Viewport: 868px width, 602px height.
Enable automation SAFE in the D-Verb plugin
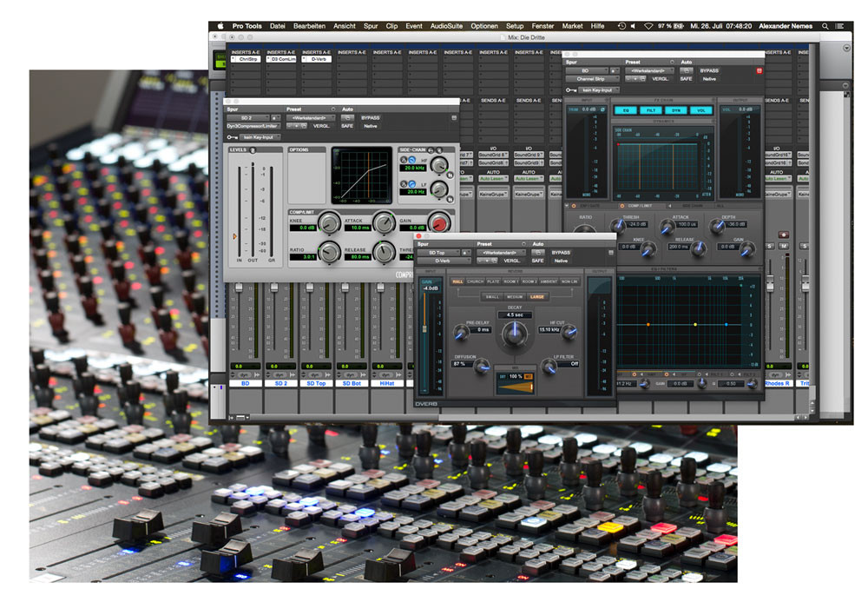(537, 261)
